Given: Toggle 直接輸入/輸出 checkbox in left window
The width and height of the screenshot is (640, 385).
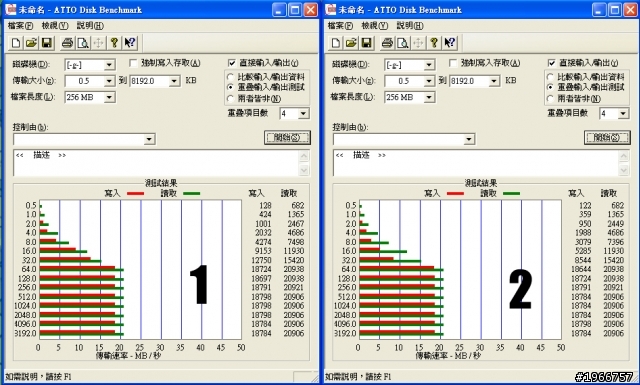Looking at the screenshot, I should pyautogui.click(x=232, y=63).
